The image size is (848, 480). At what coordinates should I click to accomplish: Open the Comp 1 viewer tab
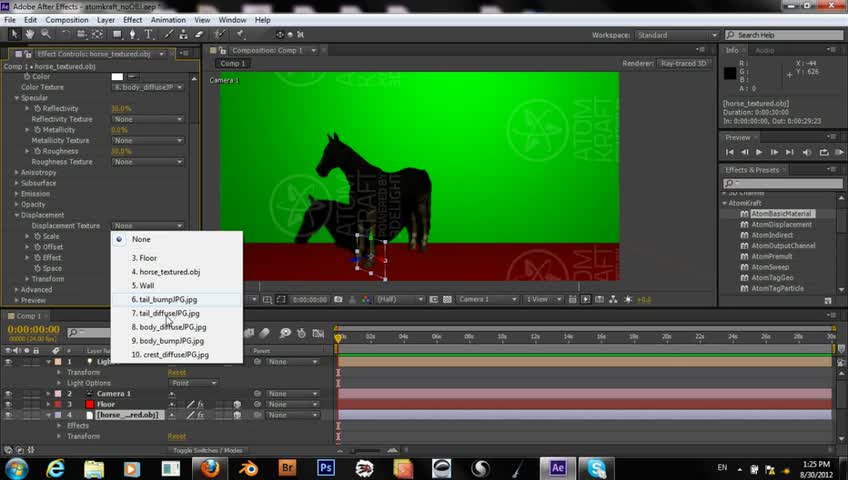coord(233,63)
